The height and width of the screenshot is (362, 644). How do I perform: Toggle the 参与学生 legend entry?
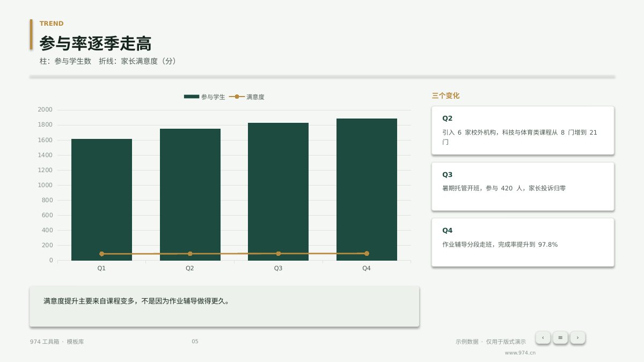pos(204,97)
